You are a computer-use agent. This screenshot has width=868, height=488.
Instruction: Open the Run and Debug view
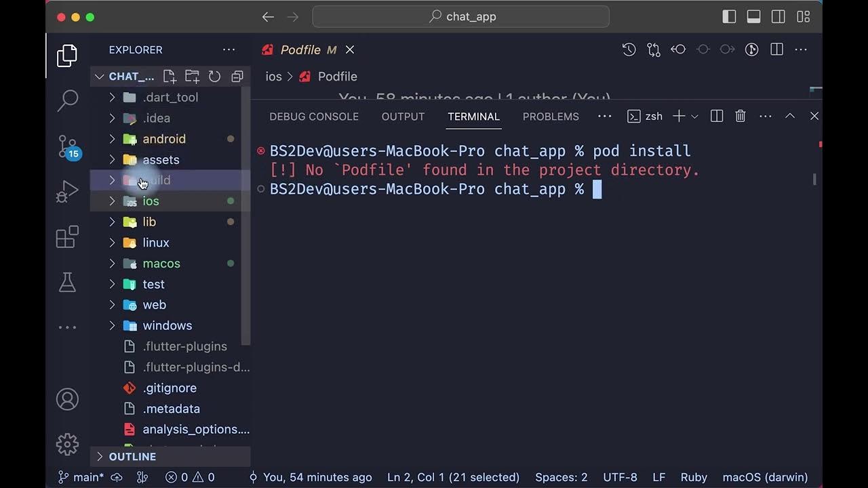pos(67,192)
